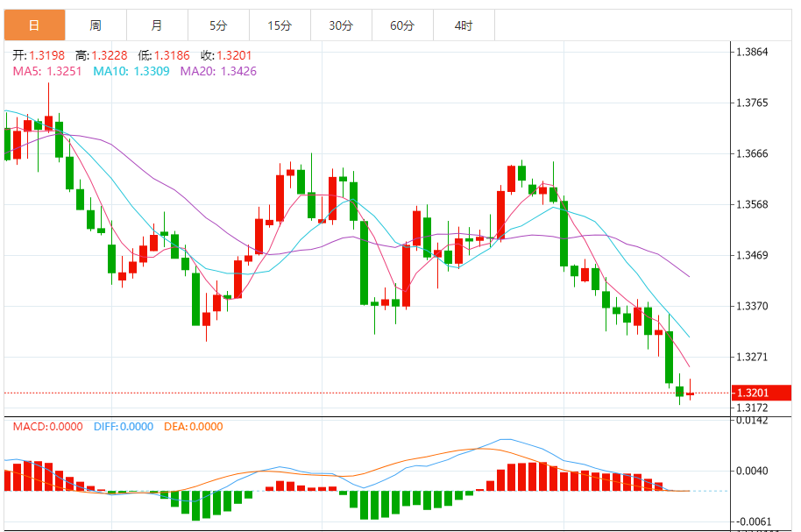Click the 1.3370 price axis label

tap(752, 306)
